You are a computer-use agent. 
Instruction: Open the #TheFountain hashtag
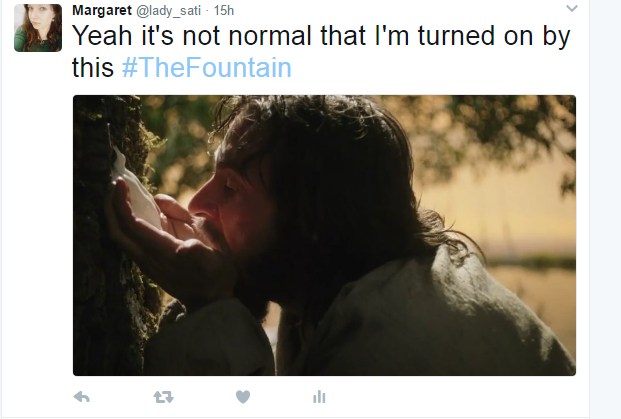click(x=207, y=67)
